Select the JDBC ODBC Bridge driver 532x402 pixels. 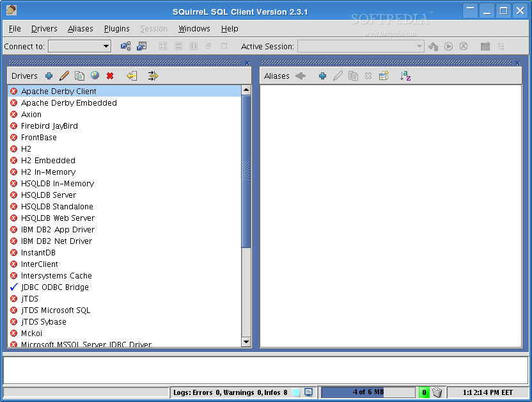pos(54,287)
